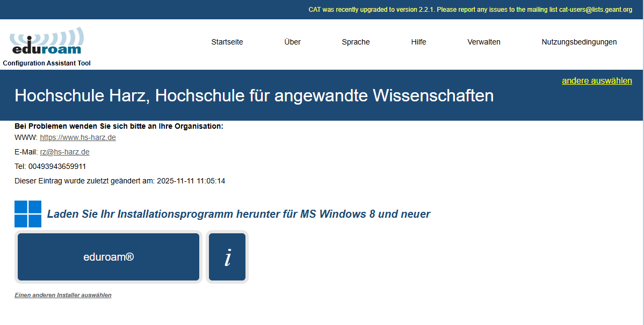
Task: Open the Sprache language menu
Action: pos(356,42)
